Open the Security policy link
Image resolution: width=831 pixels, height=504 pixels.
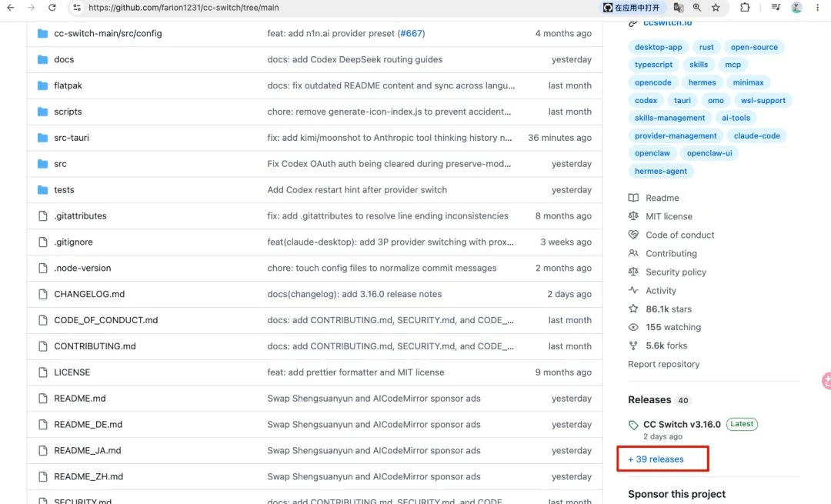(x=676, y=272)
